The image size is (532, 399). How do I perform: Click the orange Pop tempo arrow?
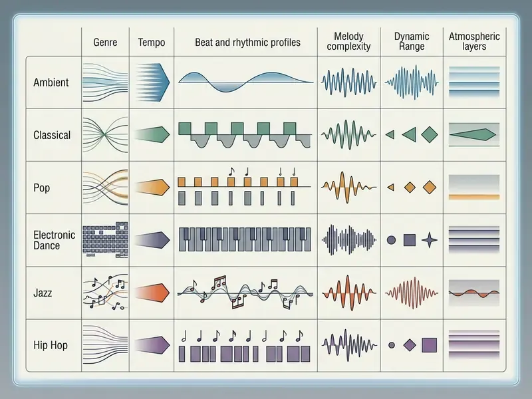coord(152,187)
